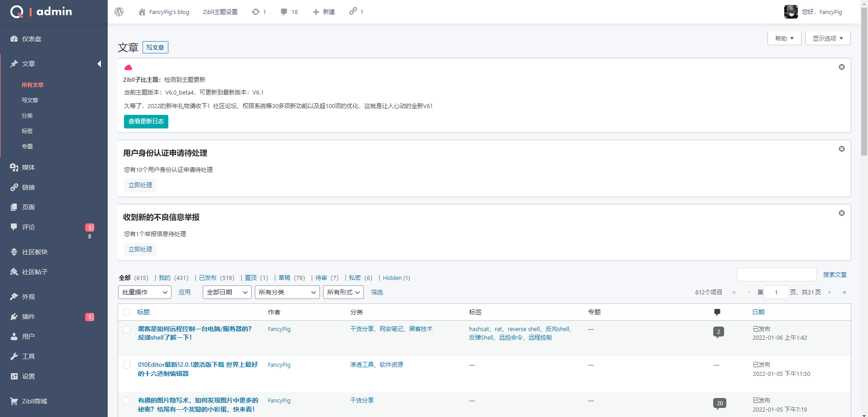Click the current page number field
This screenshot has height=417, width=868.
click(x=777, y=292)
